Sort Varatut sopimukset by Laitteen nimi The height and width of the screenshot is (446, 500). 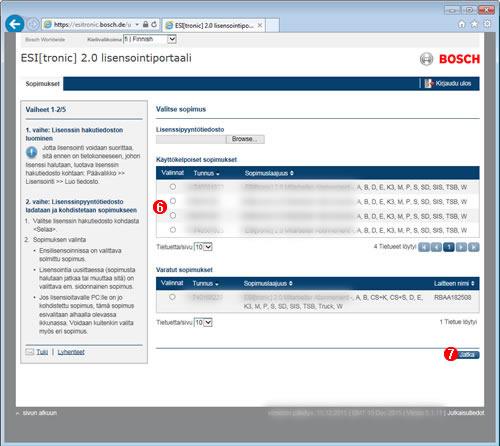(454, 284)
